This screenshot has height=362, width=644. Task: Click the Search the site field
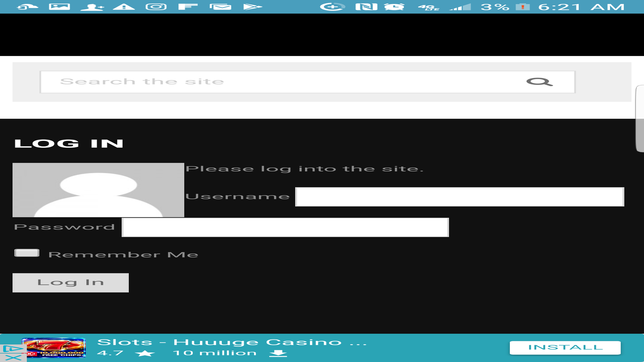pyautogui.click(x=285, y=82)
